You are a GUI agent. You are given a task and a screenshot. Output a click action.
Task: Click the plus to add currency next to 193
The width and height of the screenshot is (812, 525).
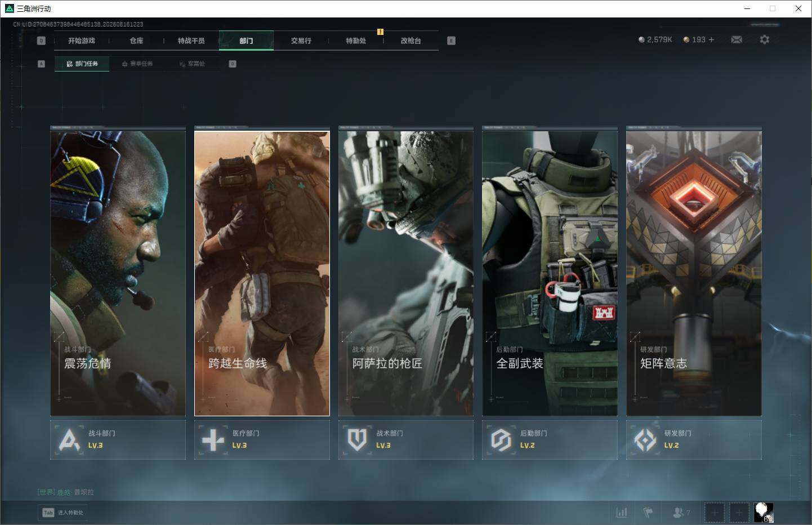pos(711,39)
